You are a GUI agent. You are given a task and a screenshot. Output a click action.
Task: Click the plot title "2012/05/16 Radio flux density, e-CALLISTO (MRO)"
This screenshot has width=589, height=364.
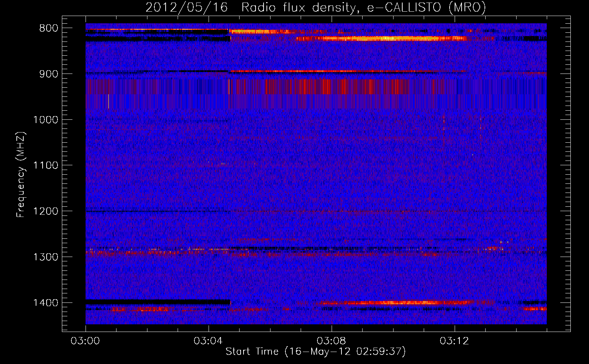click(316, 7)
